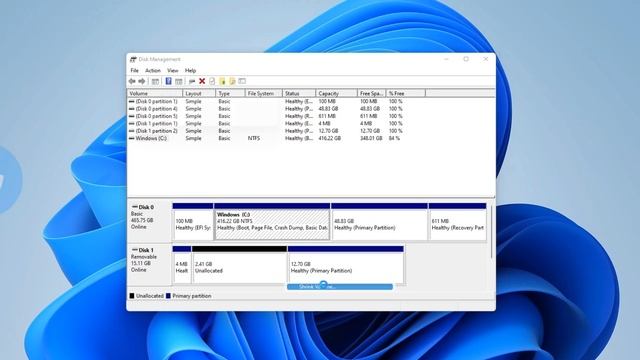
Task: Sort by the Volume column header
Action: tap(155, 93)
